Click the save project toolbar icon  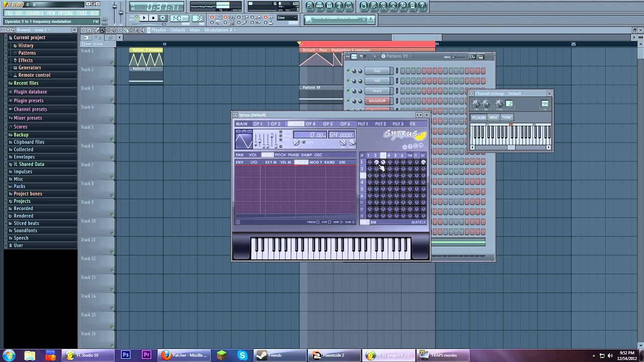(x=374, y=6)
